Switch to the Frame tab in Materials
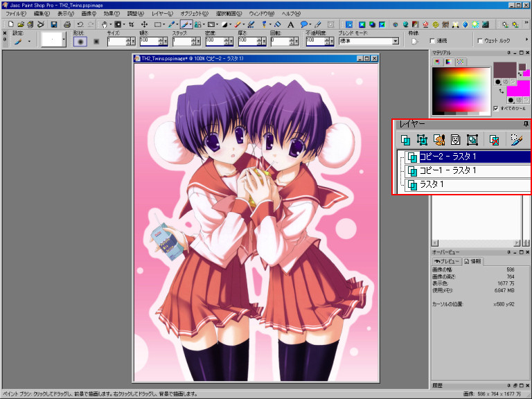This screenshot has width=532, height=399. point(437,62)
